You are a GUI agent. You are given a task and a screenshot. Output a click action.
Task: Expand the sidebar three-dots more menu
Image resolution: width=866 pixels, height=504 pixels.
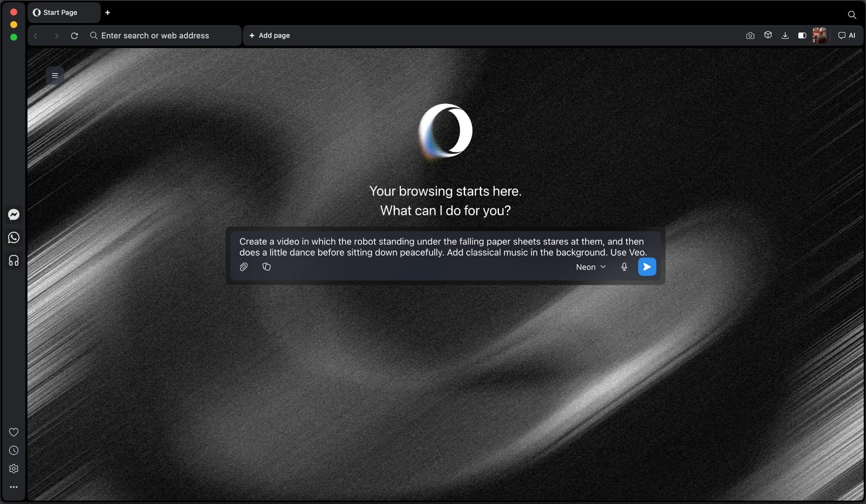click(x=14, y=487)
